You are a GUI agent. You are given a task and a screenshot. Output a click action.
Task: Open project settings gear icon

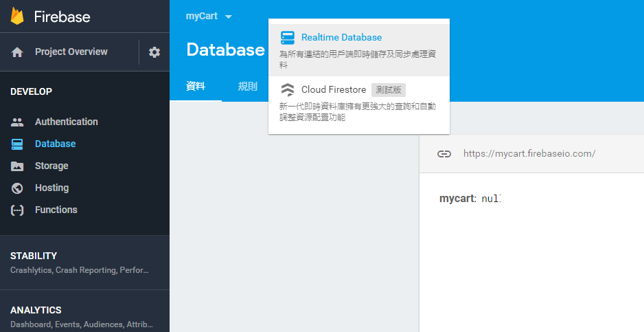pyautogui.click(x=154, y=52)
